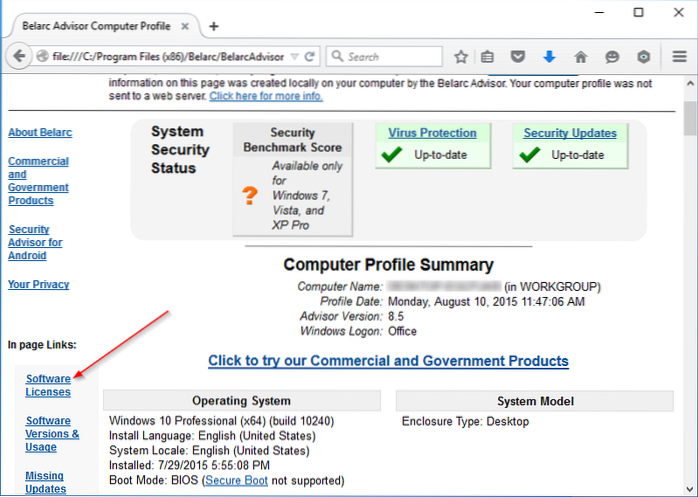Open the chat speech bubble icon
The image size is (698, 497).
point(611,57)
